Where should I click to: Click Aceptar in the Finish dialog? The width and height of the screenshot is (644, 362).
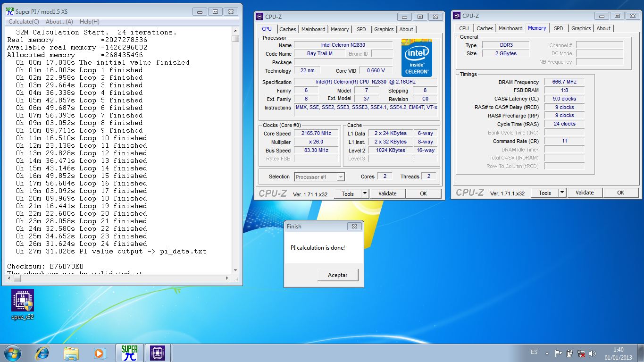338,275
